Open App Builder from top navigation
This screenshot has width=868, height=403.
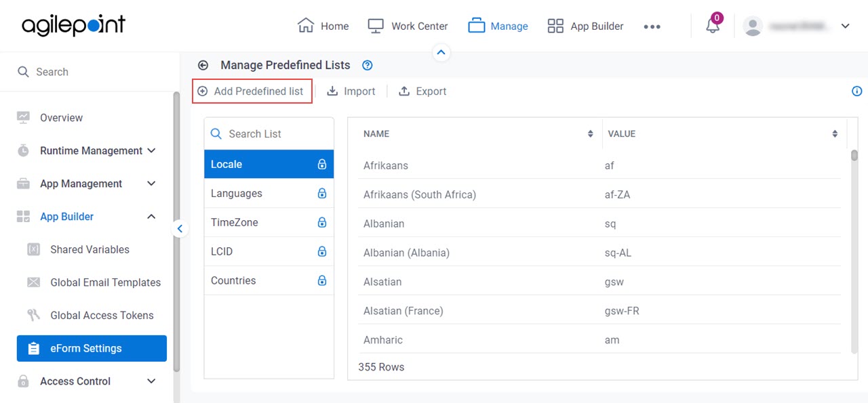pyautogui.click(x=585, y=26)
